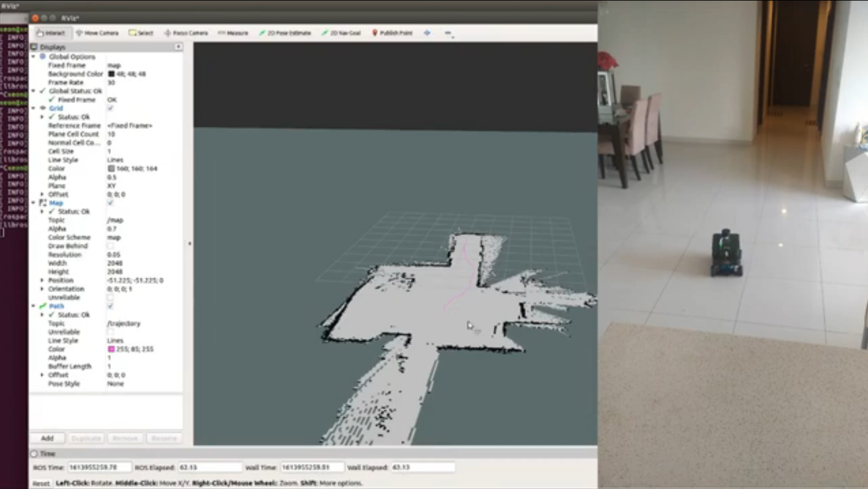Viewport: 868px width, 489px height.
Task: Toggle the Grid display checkbox
Action: pyautogui.click(x=110, y=108)
